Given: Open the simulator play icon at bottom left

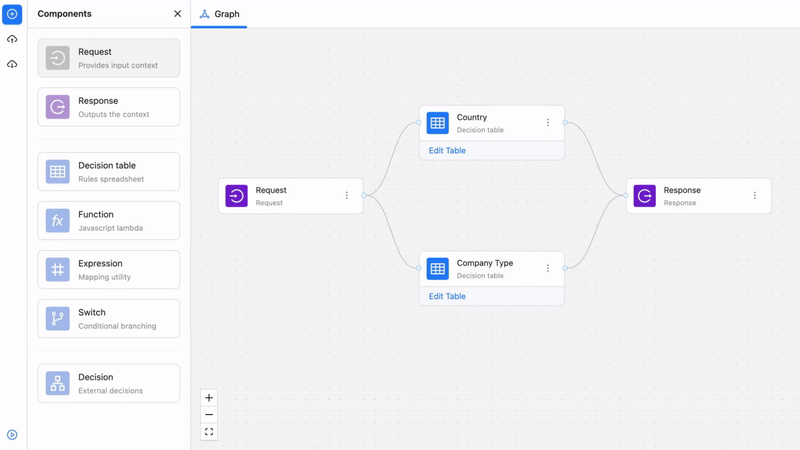Looking at the screenshot, I should click(12, 435).
